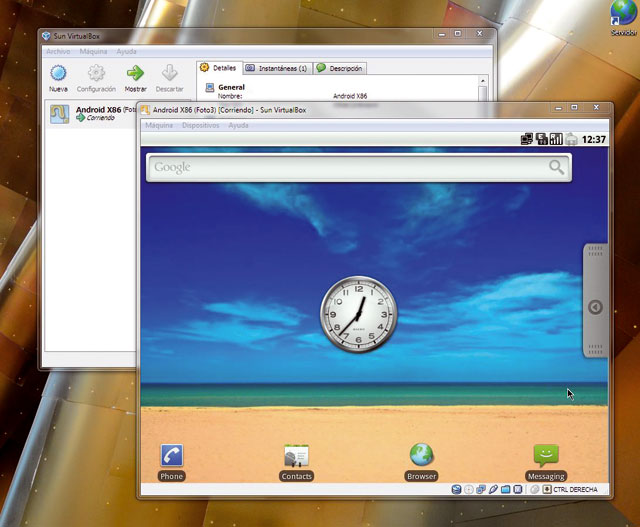Click keyboard capture arrow icon beside CTRL DERECHA
Screen dimensions: 640x527
pyautogui.click(x=547, y=489)
